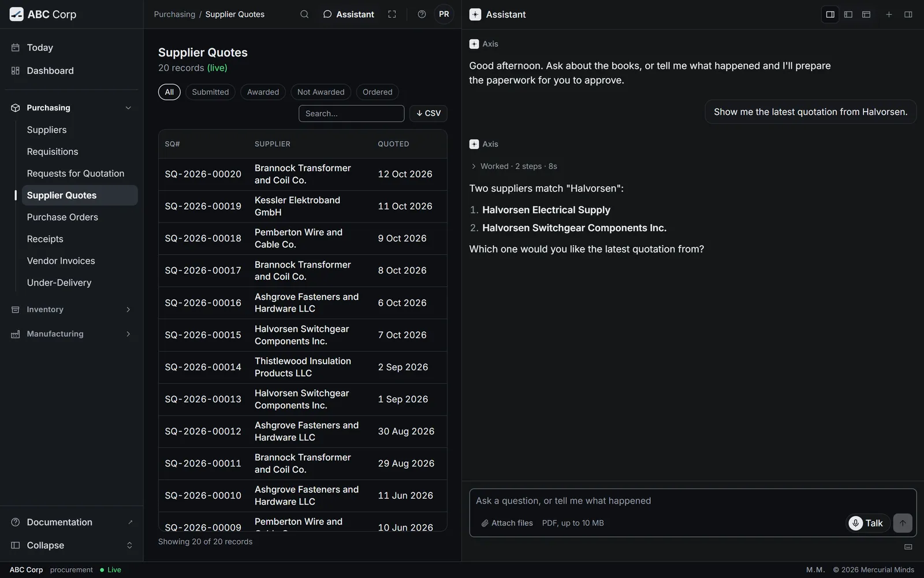Select the left side panel layout icon
The height and width of the screenshot is (578, 924).
click(848, 14)
